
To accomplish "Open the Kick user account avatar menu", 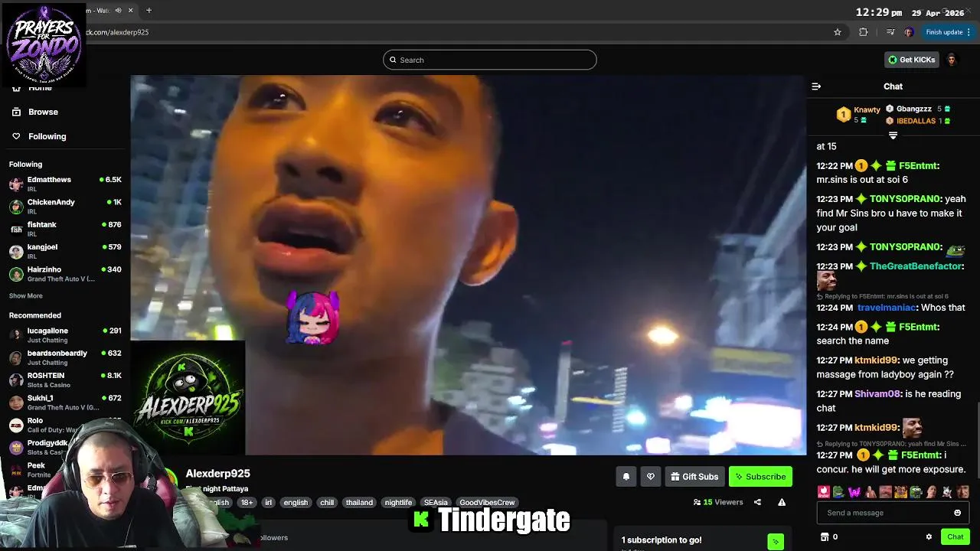I will pyautogui.click(x=952, y=60).
